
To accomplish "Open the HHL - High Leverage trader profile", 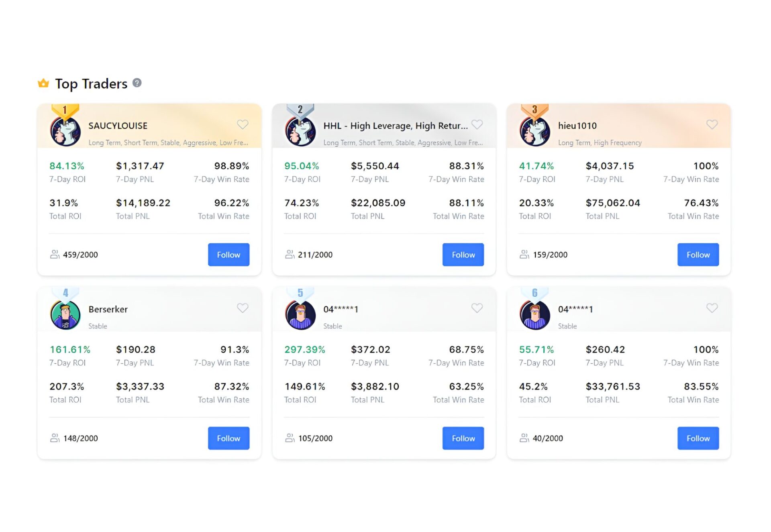I will pos(395,126).
